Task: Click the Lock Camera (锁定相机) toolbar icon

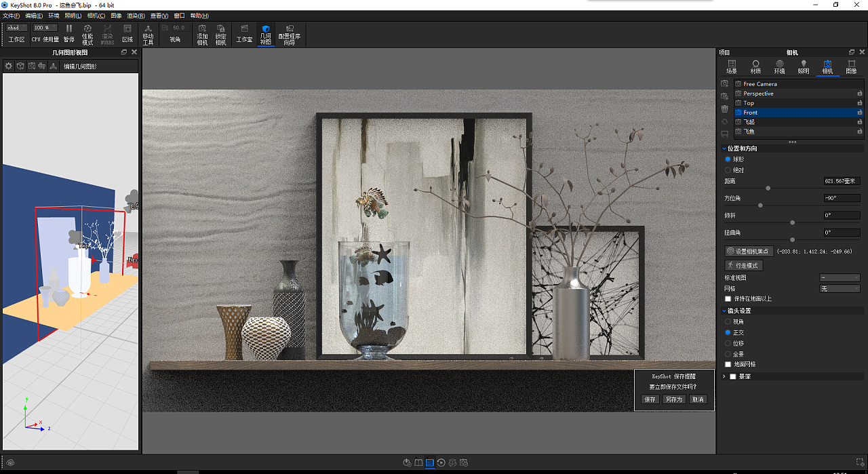Action: click(220, 34)
